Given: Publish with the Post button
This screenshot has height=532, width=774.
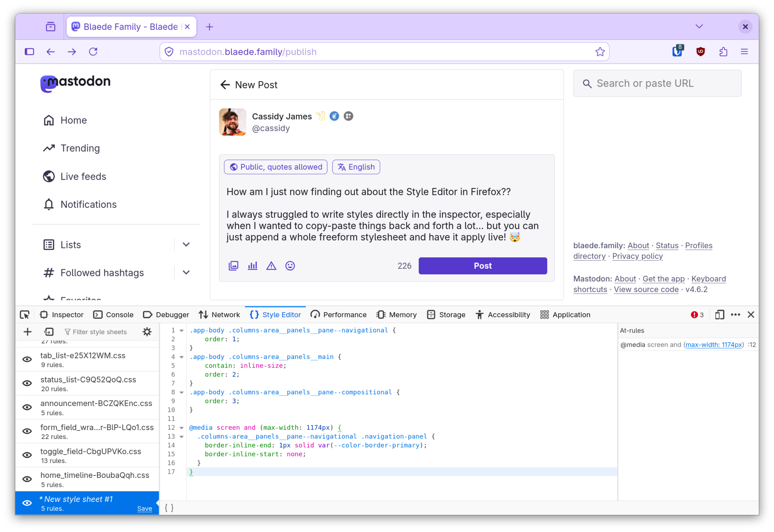Looking at the screenshot, I should click(x=483, y=266).
